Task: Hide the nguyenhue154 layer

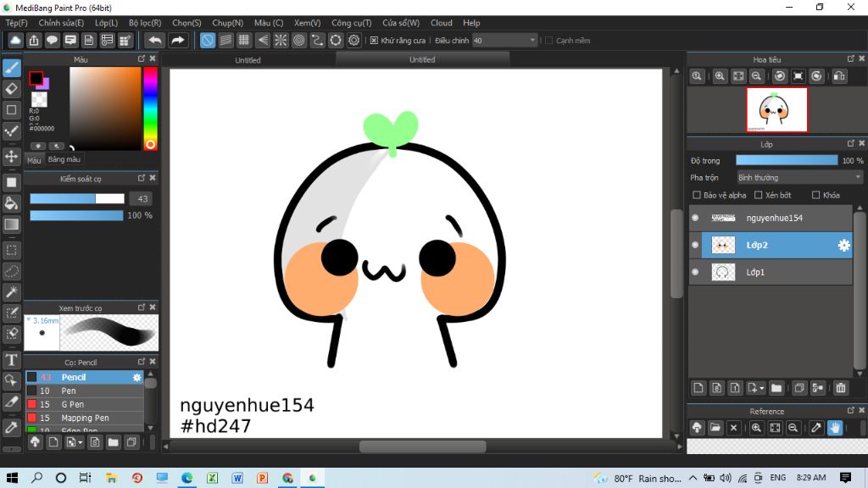Action: pyautogui.click(x=695, y=218)
